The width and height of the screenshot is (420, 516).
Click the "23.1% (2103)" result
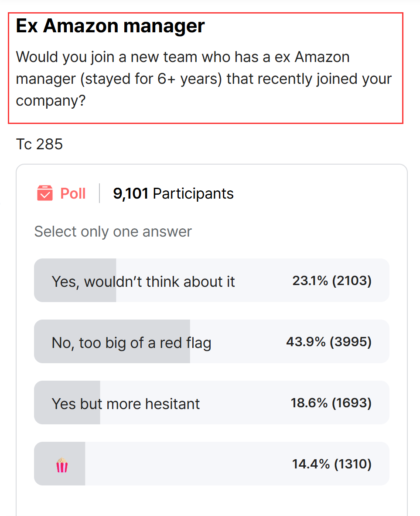coord(332,281)
